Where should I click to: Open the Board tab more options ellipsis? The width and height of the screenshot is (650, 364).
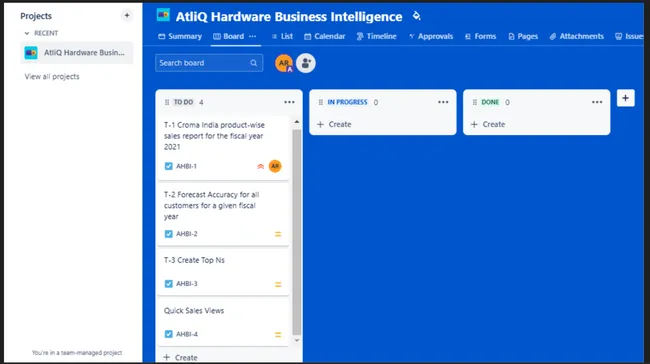252,36
